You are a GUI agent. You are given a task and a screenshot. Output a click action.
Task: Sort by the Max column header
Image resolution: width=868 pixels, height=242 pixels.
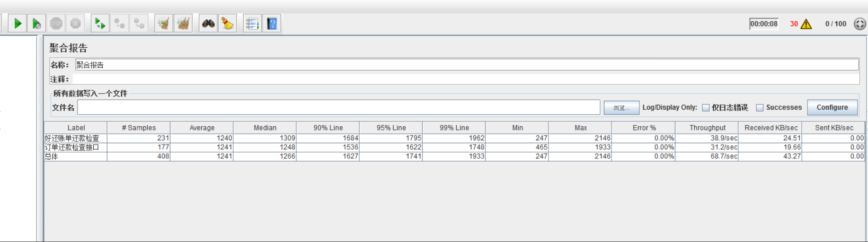(580, 128)
